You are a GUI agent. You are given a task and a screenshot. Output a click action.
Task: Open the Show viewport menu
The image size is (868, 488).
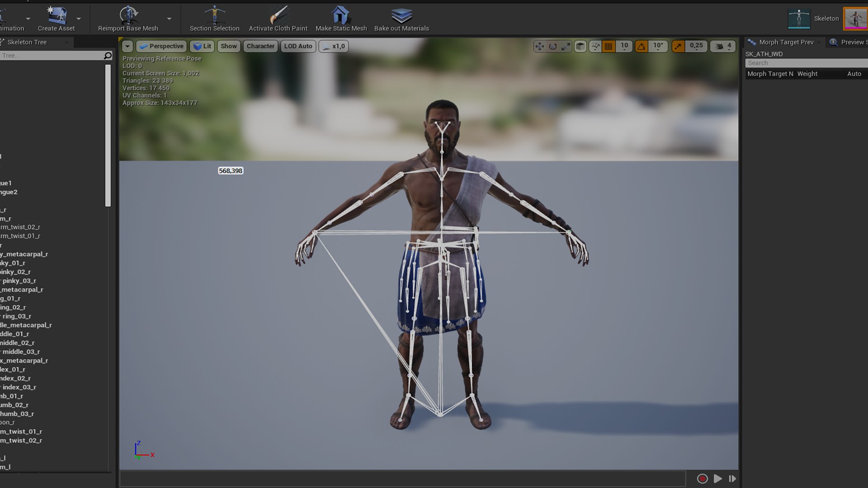(228, 46)
